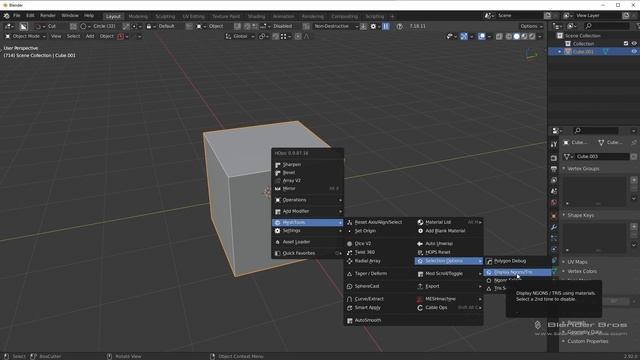The image size is (640, 360).
Task: Open the Global transform orientation dropdown
Action: [x=240, y=36]
